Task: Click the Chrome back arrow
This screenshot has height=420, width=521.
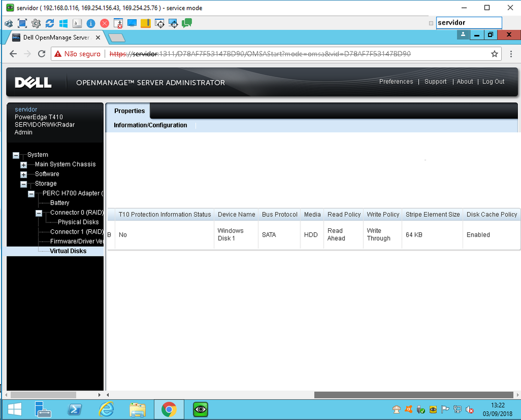Action: pos(13,54)
